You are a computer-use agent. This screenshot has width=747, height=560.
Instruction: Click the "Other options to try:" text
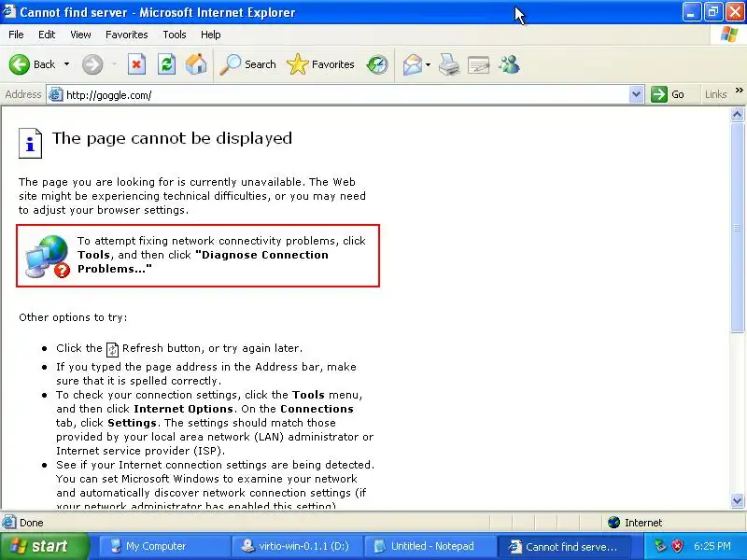point(73,317)
